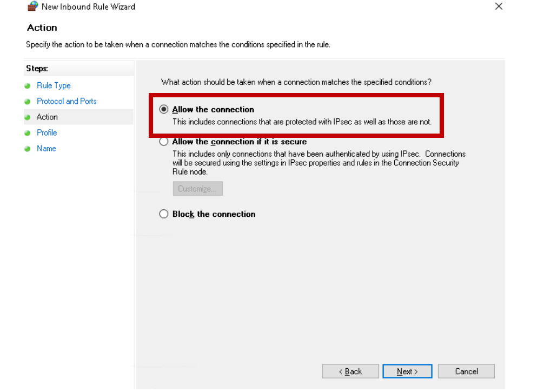
Task: Click the Customize... button
Action: (x=197, y=189)
